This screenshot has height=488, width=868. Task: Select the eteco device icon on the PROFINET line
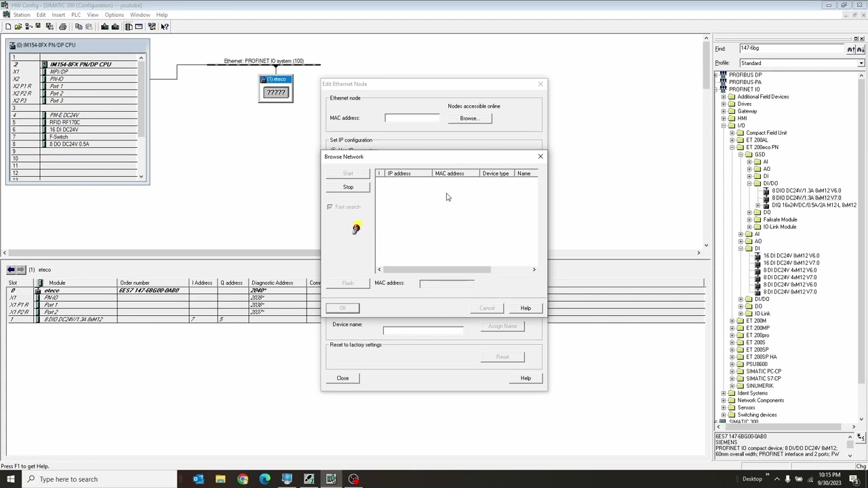(276, 89)
